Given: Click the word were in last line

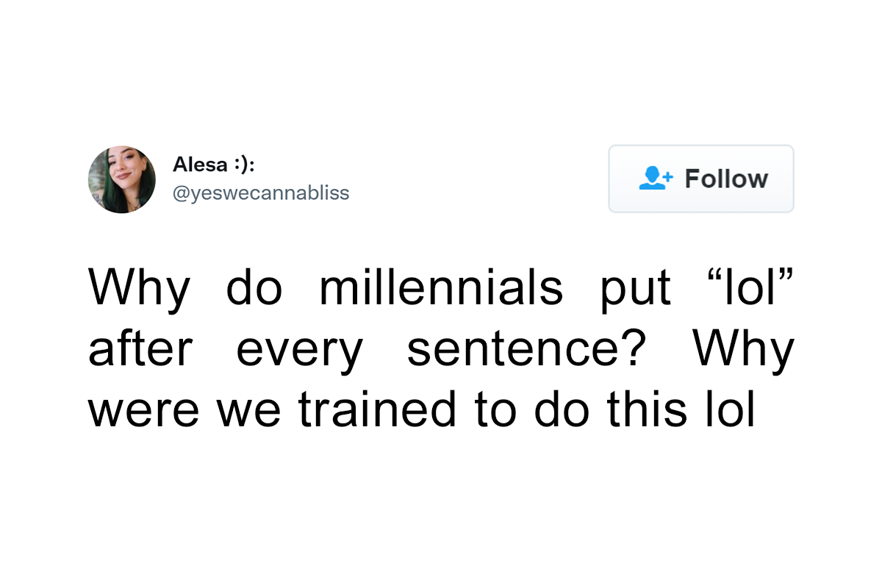Looking at the screenshot, I should (x=144, y=411).
